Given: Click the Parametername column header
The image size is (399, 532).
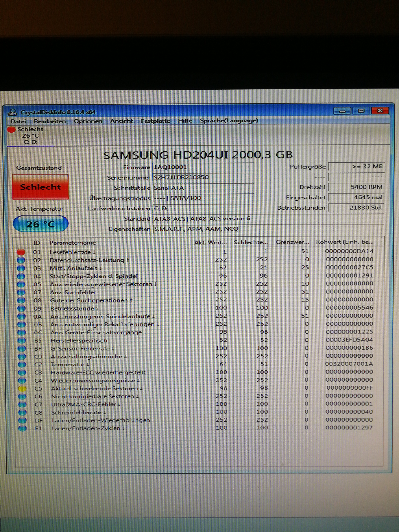Looking at the screenshot, I should 73,243.
